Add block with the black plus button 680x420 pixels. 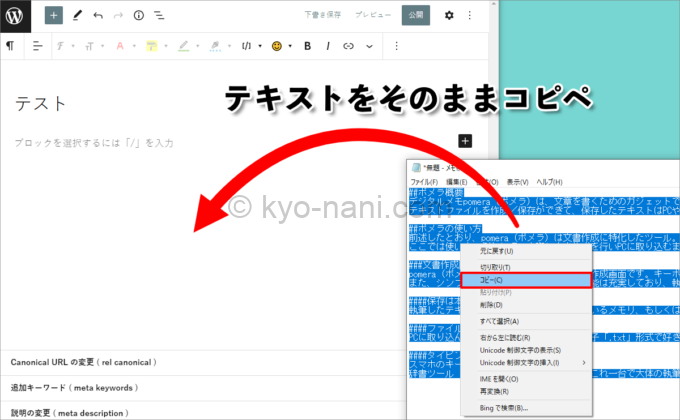point(465,142)
